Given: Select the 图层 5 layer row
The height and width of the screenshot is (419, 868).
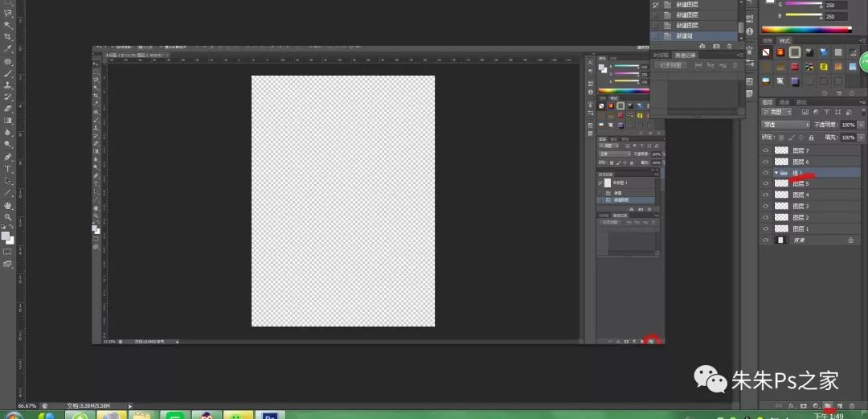Looking at the screenshot, I should click(812, 184).
